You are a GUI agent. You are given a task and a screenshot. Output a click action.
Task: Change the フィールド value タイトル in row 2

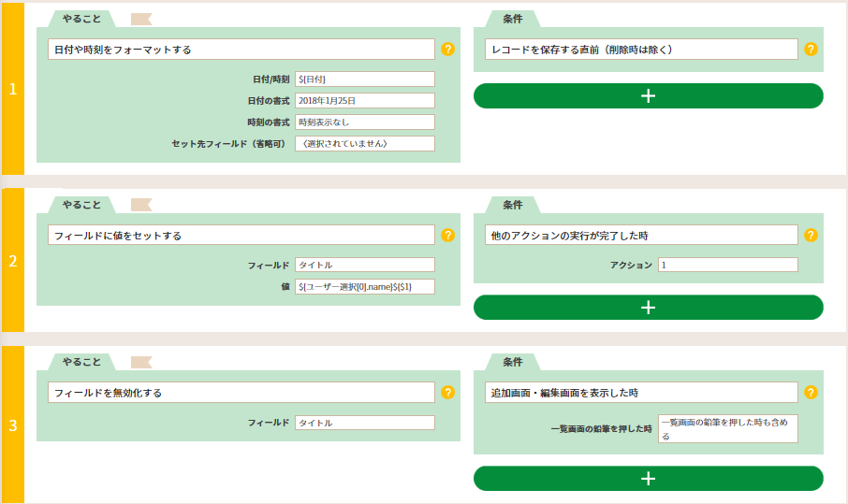pyautogui.click(x=364, y=265)
